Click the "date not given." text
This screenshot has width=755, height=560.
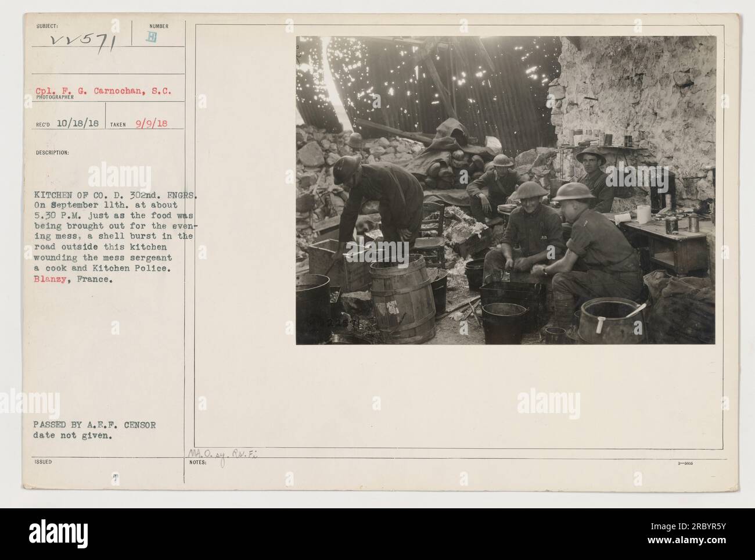pyautogui.click(x=73, y=436)
